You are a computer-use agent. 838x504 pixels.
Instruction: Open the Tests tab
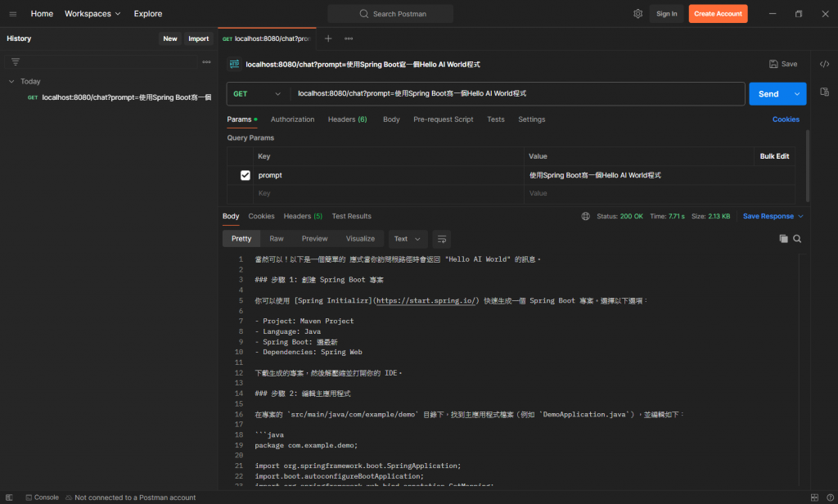pyautogui.click(x=495, y=119)
